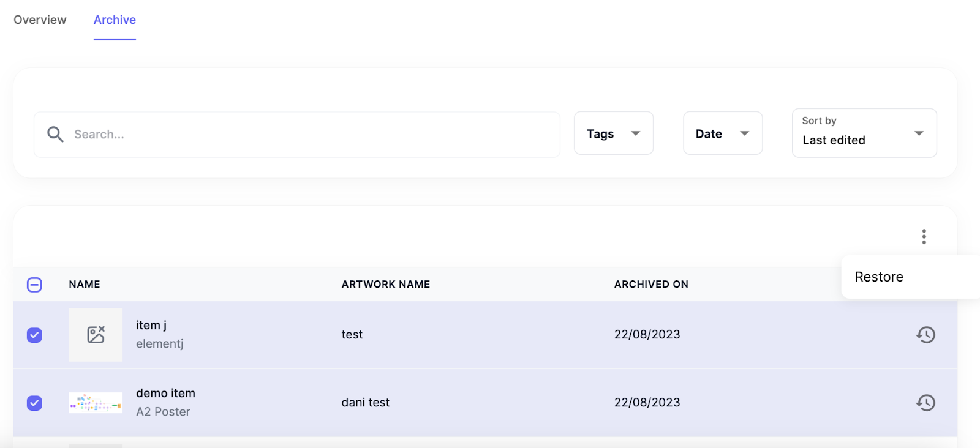The width and height of the screenshot is (980, 448).
Task: Click the artwork name 'test'
Action: tap(352, 334)
